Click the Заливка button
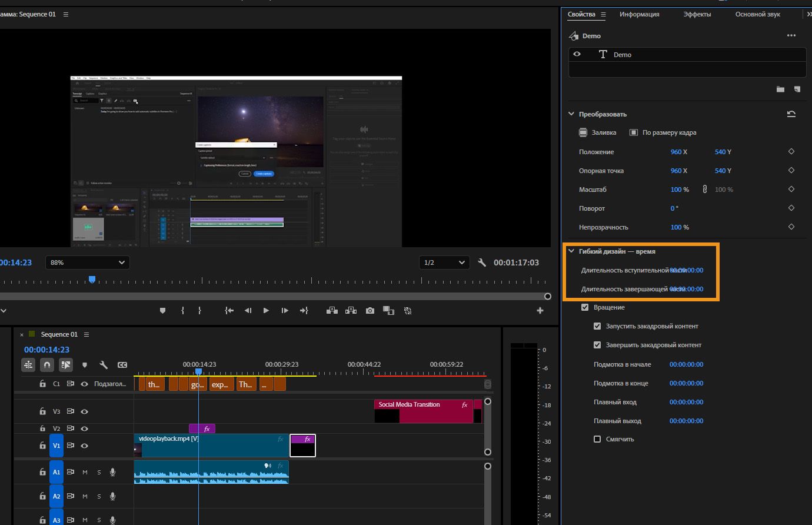Screen dimensions: 812x525 click(x=597, y=132)
